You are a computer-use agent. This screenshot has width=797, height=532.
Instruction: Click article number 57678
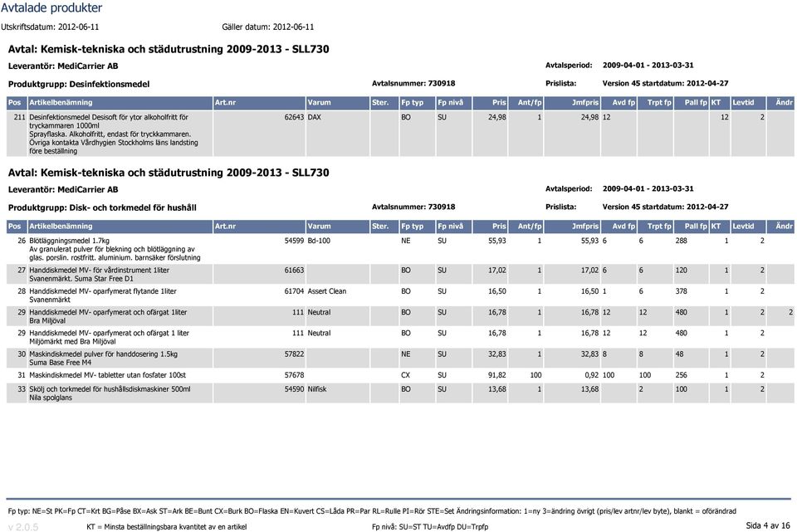[x=294, y=375]
